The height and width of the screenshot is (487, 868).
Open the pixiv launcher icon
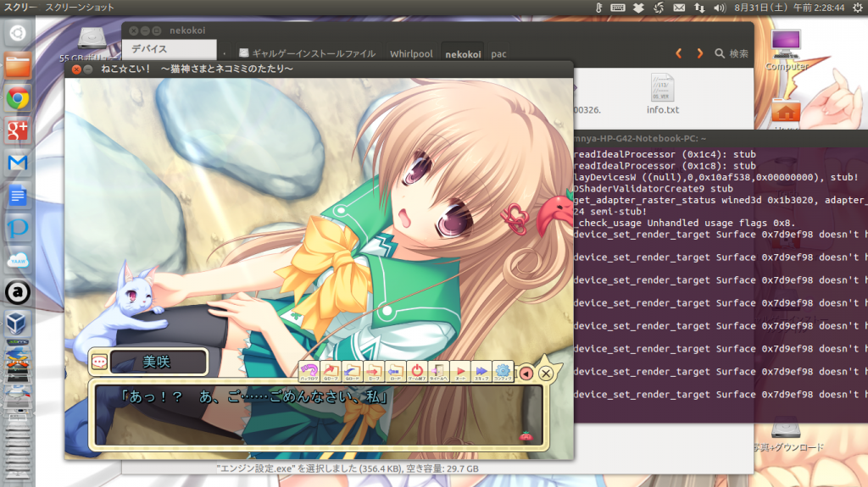point(18,228)
